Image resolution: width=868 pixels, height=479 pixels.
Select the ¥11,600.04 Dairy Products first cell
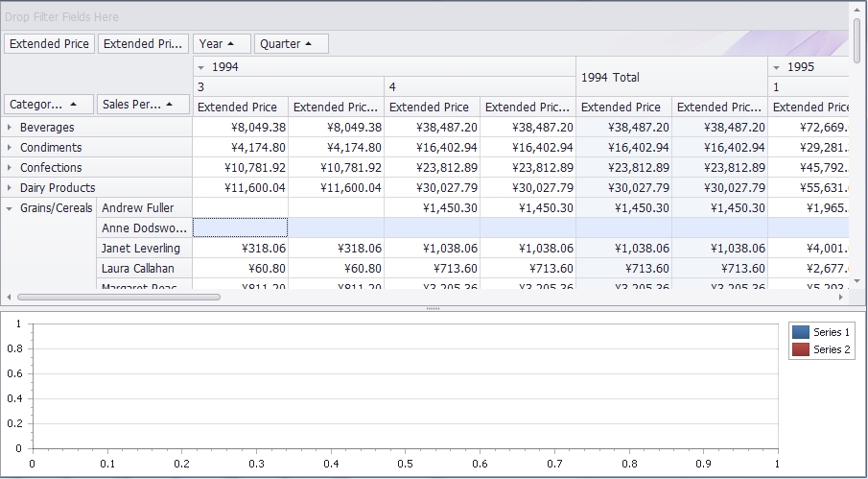click(x=240, y=188)
